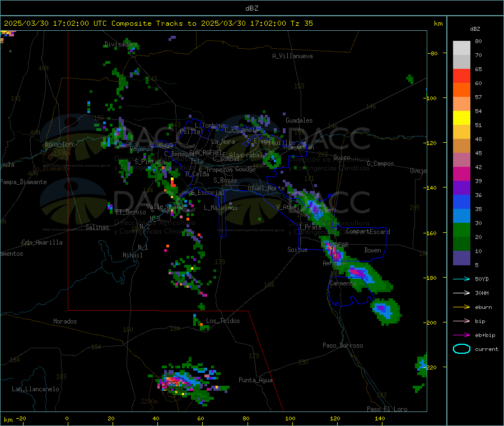Viewport: 504px width, 426px height.
Task: Select the bright yellow swatch in dBZ scale
Action: click(461, 118)
